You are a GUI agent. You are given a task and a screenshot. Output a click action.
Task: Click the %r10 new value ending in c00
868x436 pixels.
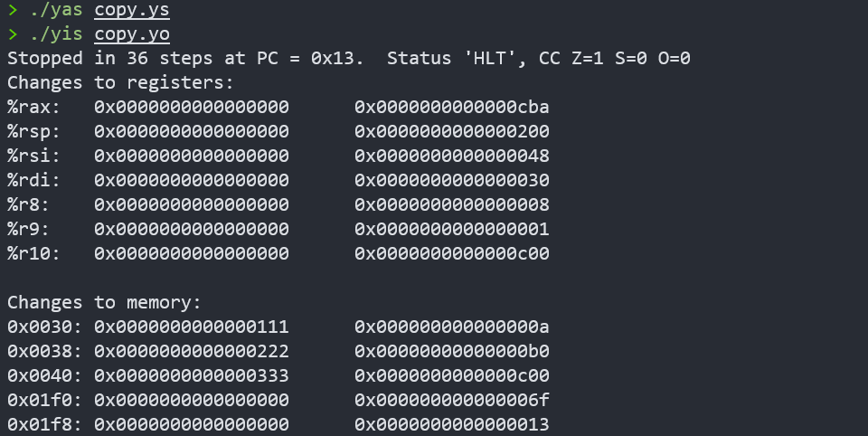451,254
